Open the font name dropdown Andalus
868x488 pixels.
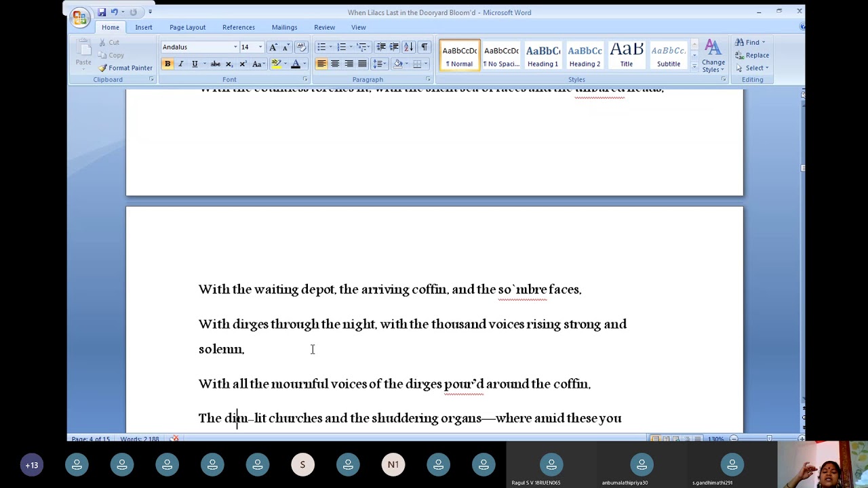coord(235,47)
